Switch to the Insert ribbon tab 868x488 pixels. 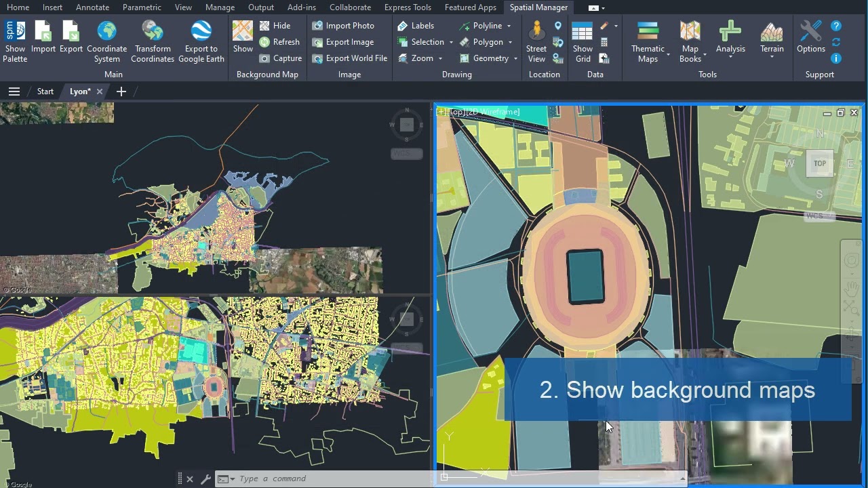(x=52, y=7)
